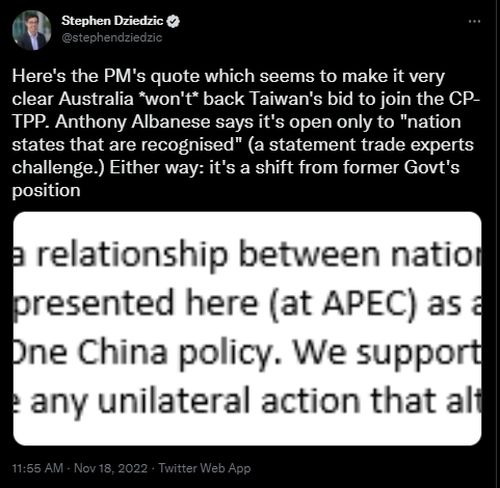The image size is (500, 488).
Task: Click the word "Taiwan's" in the tweet
Action: 285,99
